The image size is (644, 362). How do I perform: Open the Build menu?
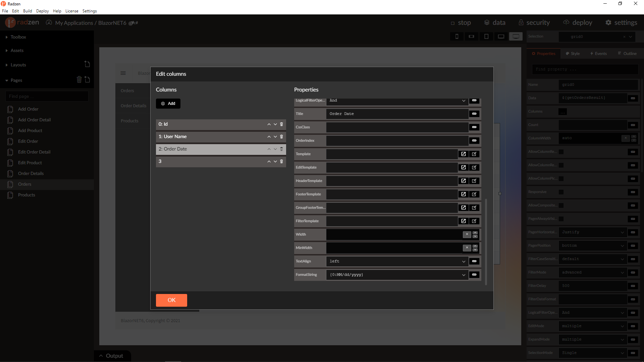28,11
